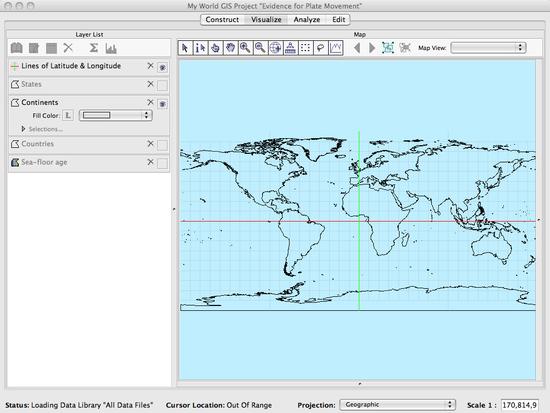Remove the Countries layer with its X
The width and height of the screenshot is (550, 413).
pos(150,144)
